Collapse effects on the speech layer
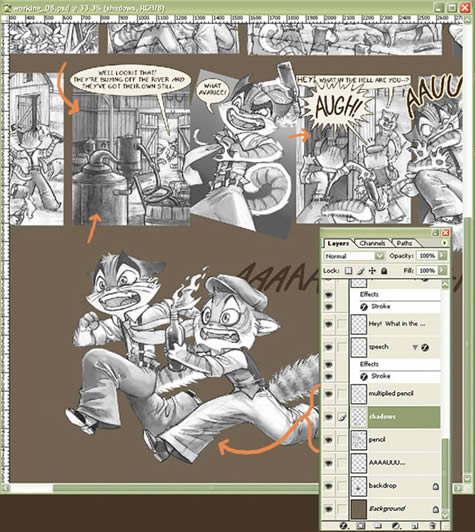 pos(415,347)
